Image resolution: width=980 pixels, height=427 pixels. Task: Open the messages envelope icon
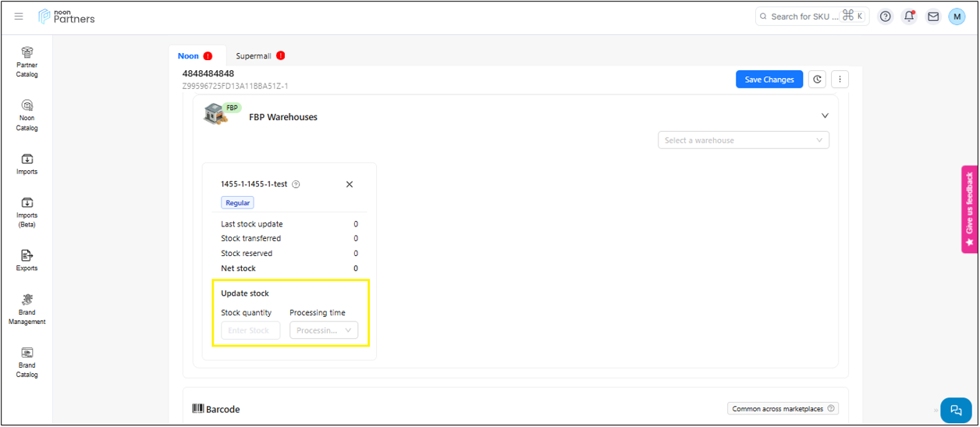(x=933, y=16)
